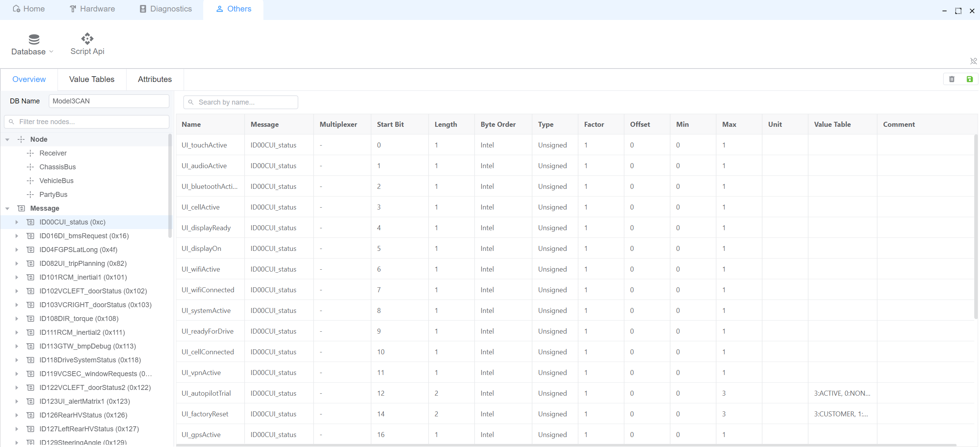Screen dimensions: 980x447
Task: Click the magnifier icon in tree filter
Action: (12, 122)
